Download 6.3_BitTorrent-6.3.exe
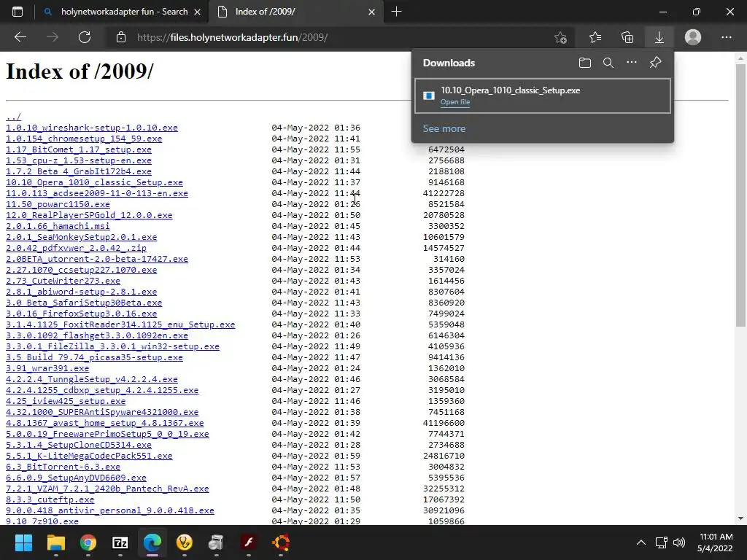 pos(63,467)
